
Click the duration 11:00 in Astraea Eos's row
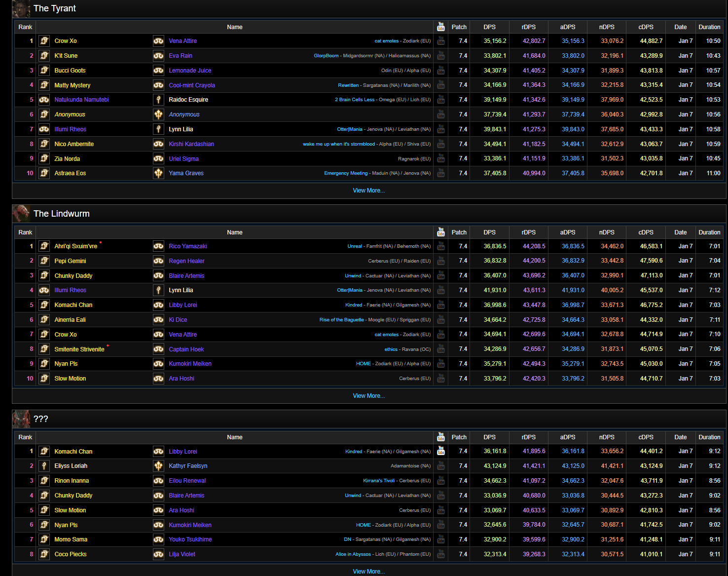[x=713, y=173]
